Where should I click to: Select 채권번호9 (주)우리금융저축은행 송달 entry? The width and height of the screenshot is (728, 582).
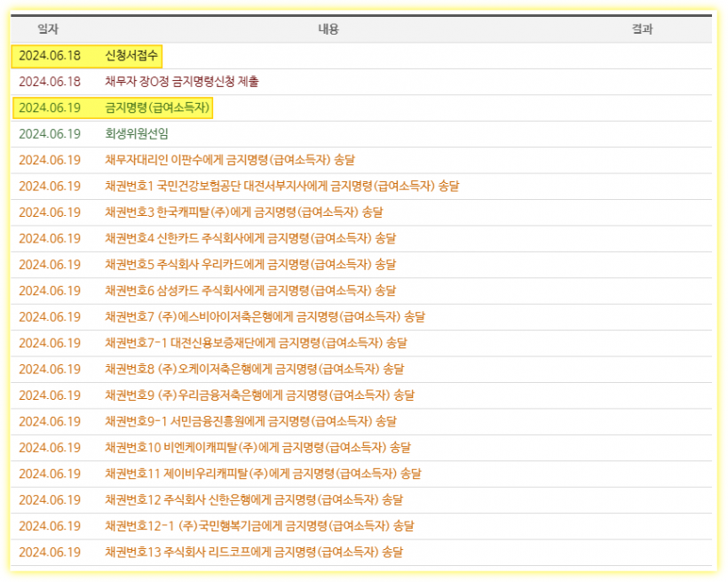click(x=259, y=395)
